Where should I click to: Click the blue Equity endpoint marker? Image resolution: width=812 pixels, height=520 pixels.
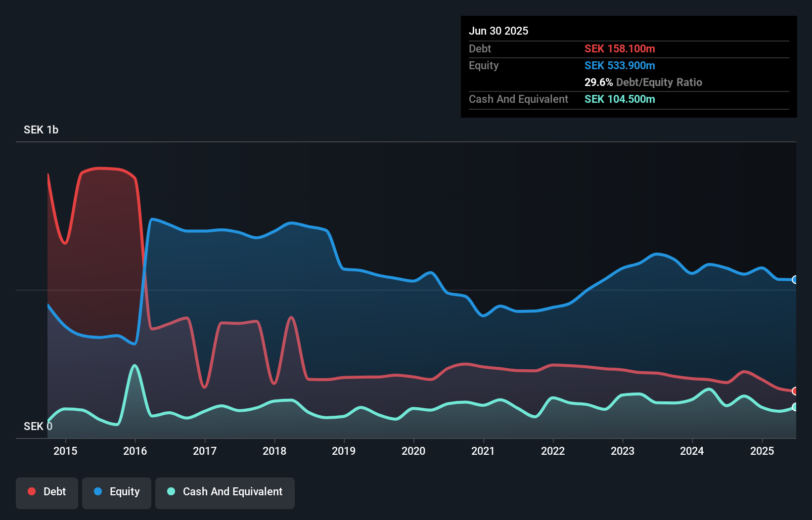tap(795, 280)
